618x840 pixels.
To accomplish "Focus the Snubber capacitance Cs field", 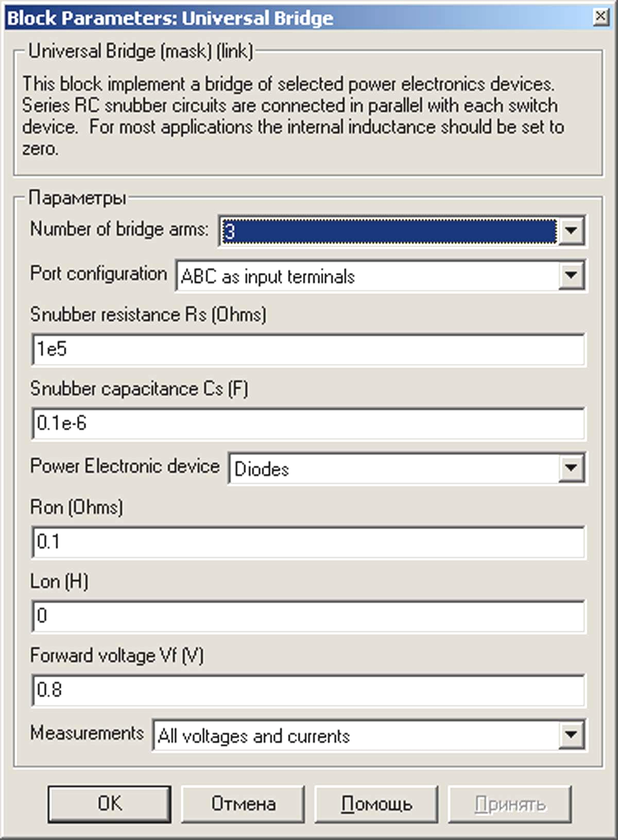I will [x=308, y=424].
